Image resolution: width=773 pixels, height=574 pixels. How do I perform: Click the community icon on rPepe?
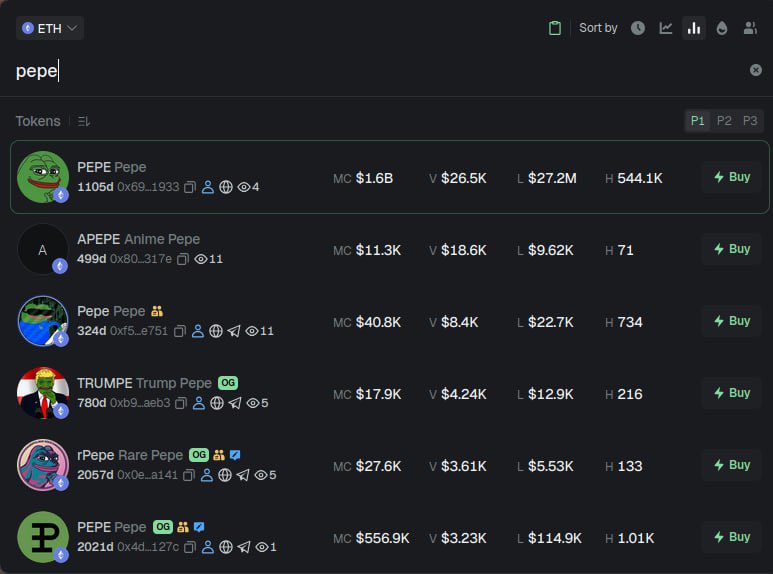[219, 455]
